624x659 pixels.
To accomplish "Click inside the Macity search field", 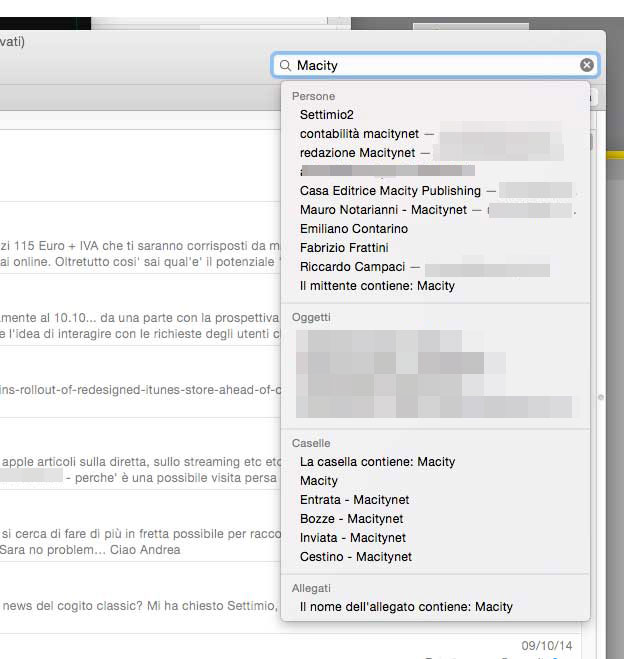I will (435, 65).
